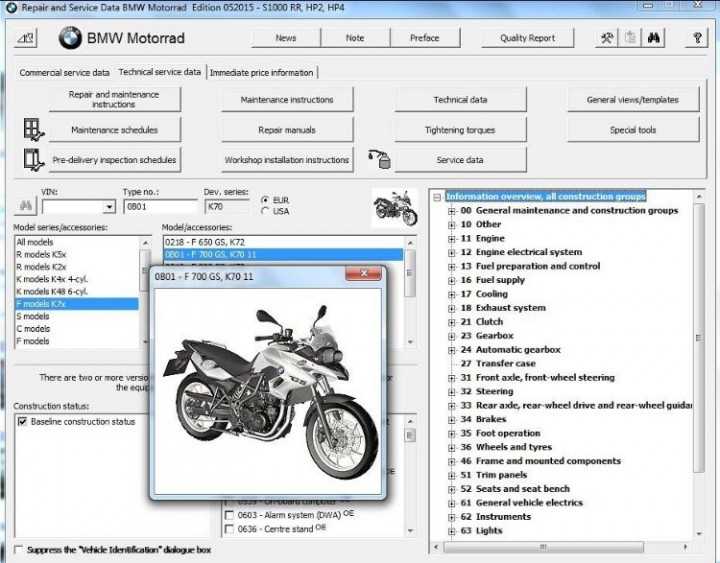This screenshot has height=563, width=720.
Task: Select 18 Exhaust system tree item
Action: coord(503,308)
